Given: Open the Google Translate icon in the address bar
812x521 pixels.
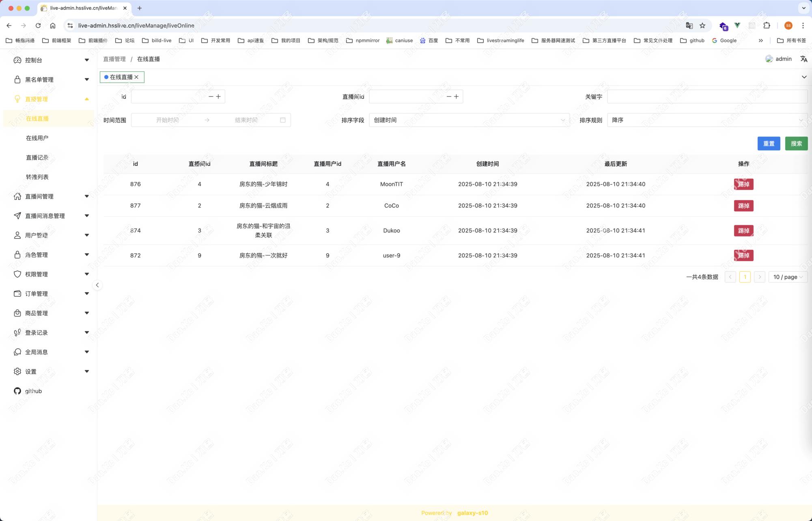Looking at the screenshot, I should tap(689, 26).
